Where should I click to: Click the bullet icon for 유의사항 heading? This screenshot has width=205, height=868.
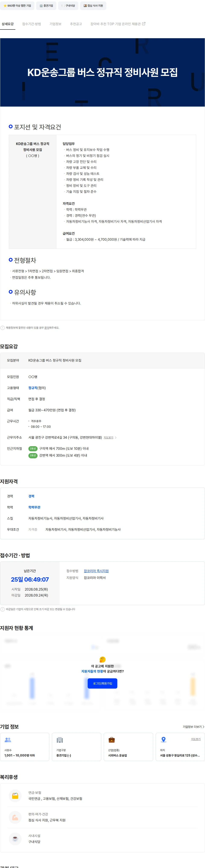coord(11,292)
